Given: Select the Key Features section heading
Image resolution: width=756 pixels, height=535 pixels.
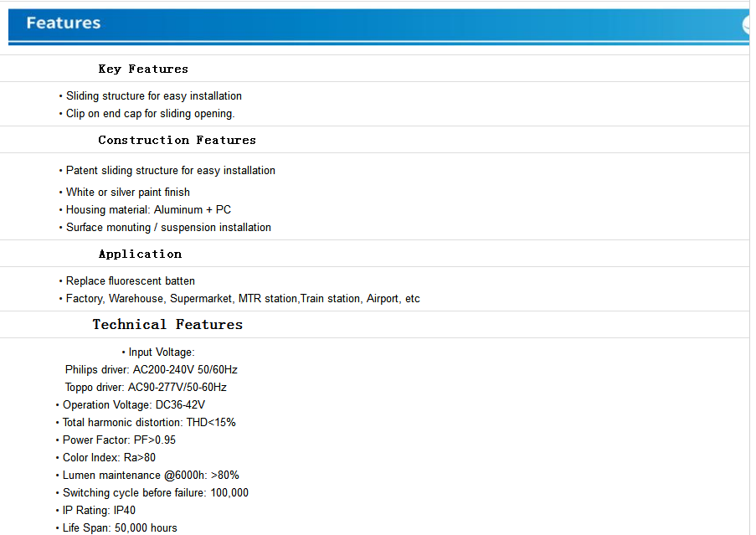Looking at the screenshot, I should pyautogui.click(x=143, y=69).
